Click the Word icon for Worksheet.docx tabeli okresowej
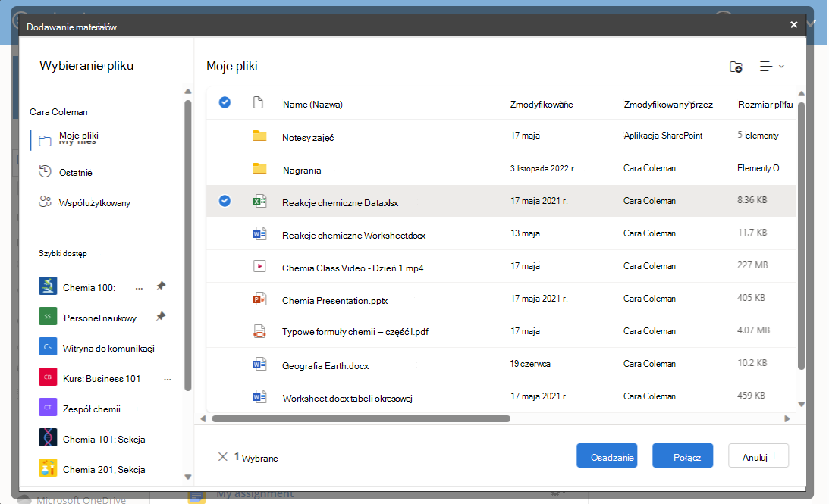This screenshot has width=829, height=504. [259, 396]
